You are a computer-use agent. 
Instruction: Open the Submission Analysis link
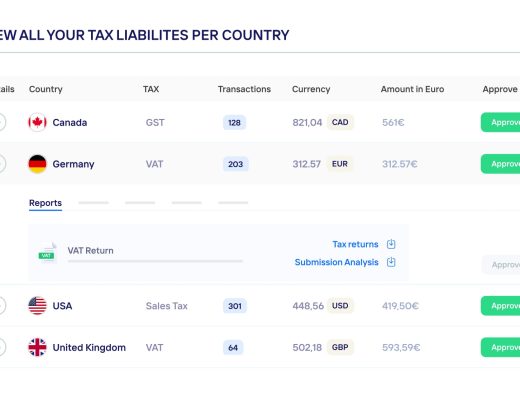pyautogui.click(x=336, y=262)
